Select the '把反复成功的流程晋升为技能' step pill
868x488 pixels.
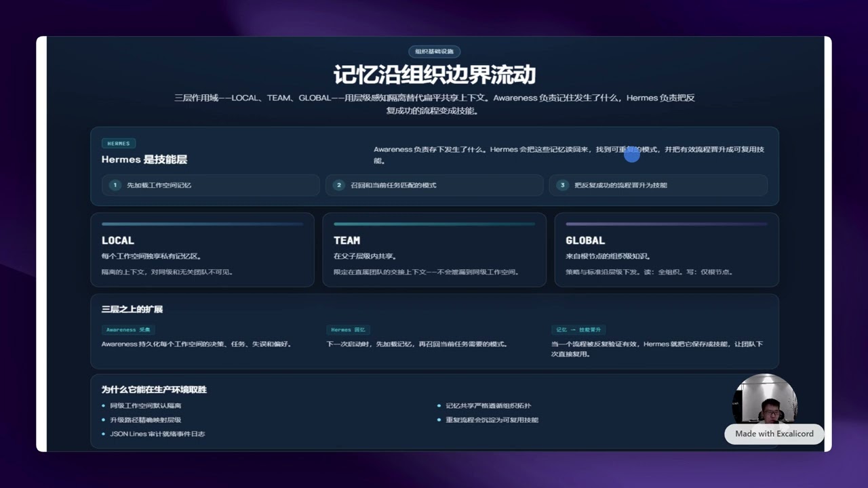[658, 185]
